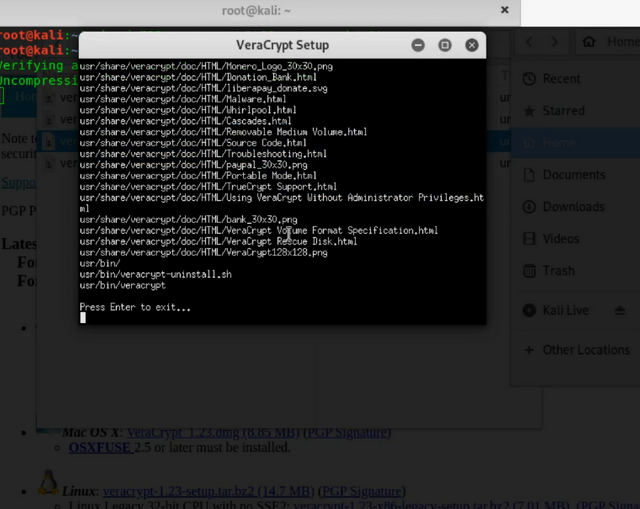Click the 'Press Enter to exit...' text
Screen dimensions: 640x509
[135, 307]
